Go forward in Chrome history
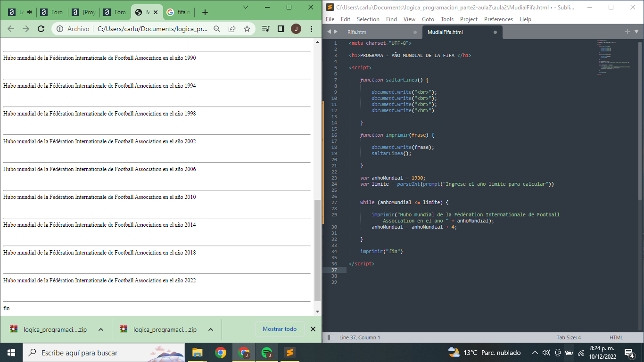Viewport: 644px width, 362px height. [26, 29]
